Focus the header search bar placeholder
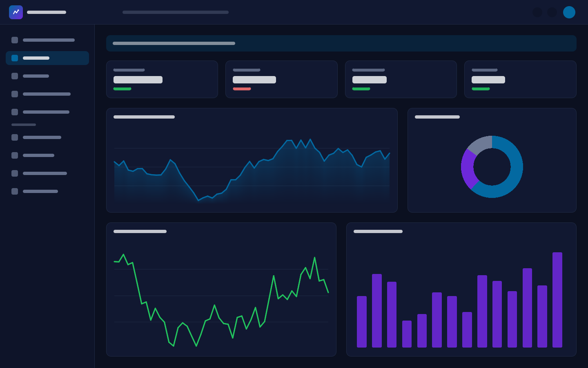 (176, 12)
